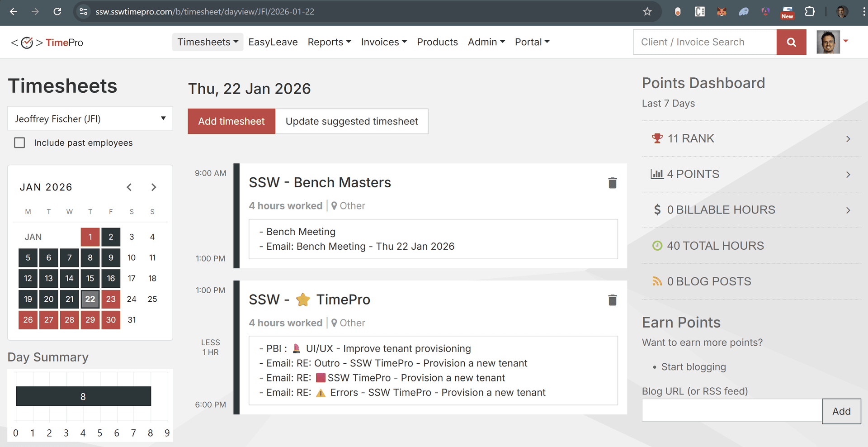Select 1 January in calendar
Screen dimensions: 868x447
90,237
